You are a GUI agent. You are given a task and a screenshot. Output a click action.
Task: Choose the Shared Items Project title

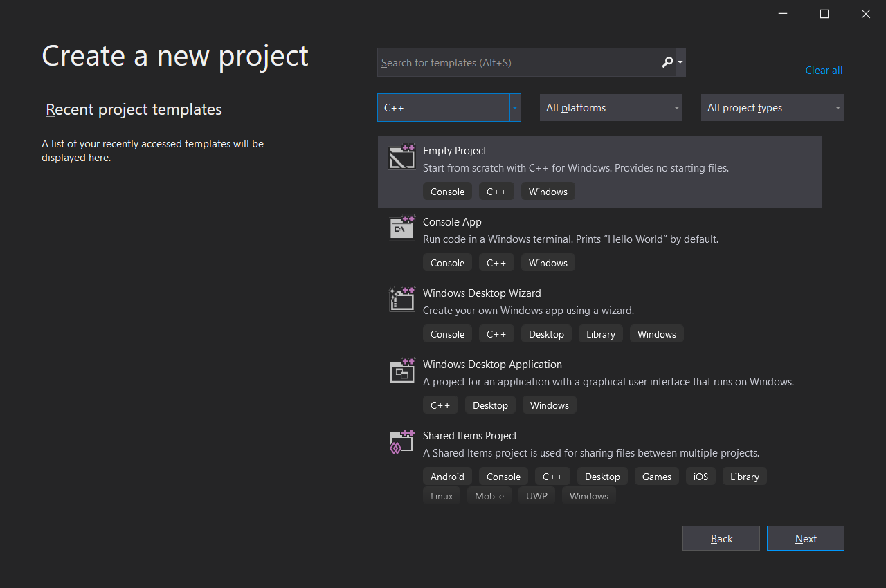470,436
